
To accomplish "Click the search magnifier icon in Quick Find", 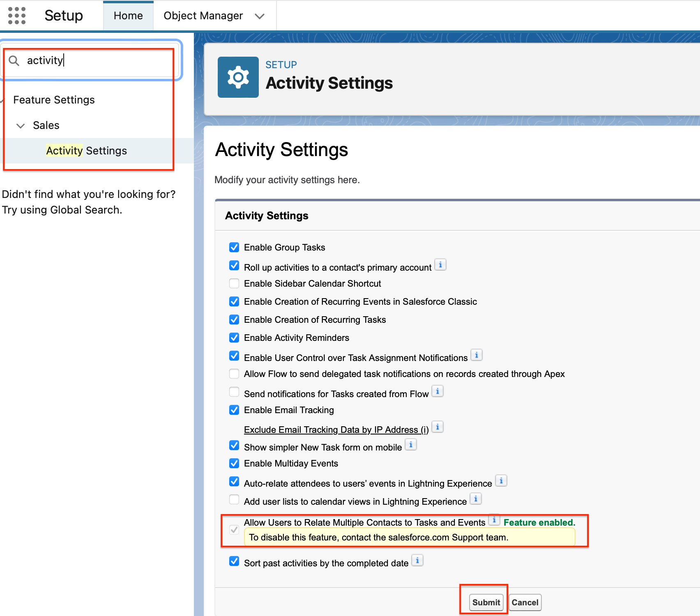I will (x=14, y=60).
